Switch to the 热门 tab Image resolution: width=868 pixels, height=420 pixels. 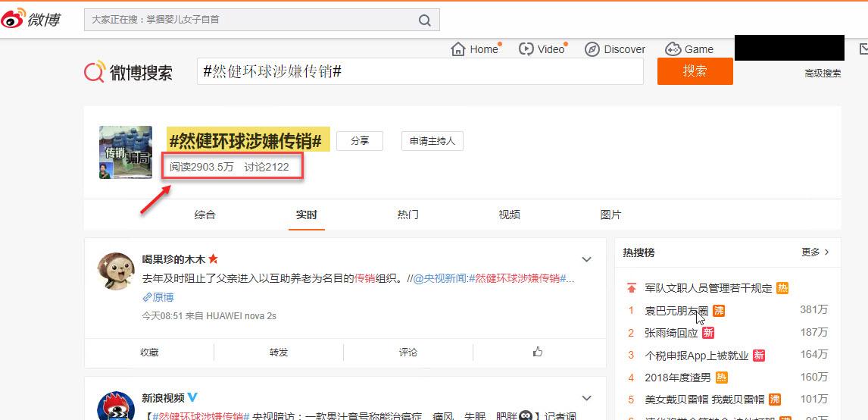coord(408,215)
